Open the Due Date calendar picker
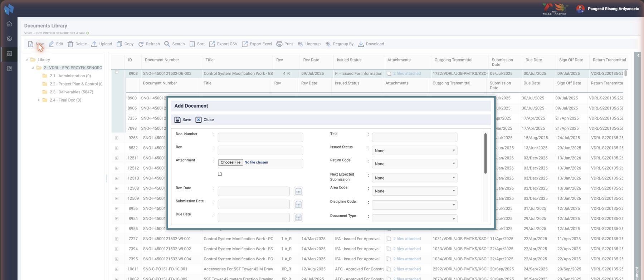 click(x=298, y=217)
